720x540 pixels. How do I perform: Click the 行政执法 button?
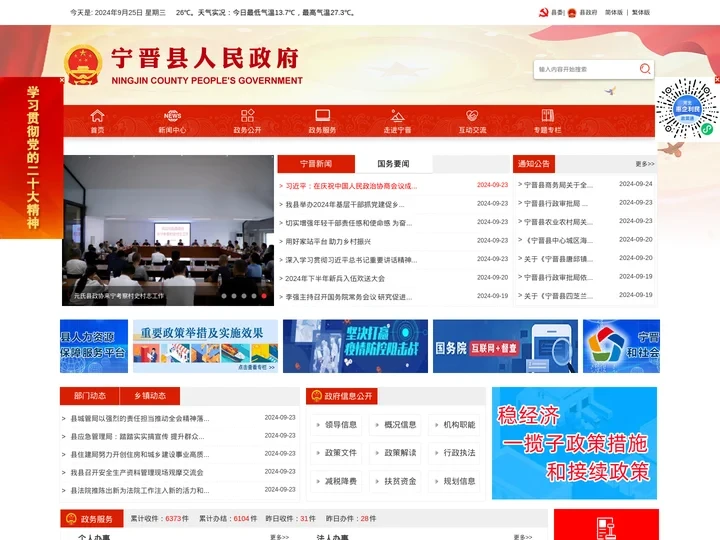[x=454, y=453]
